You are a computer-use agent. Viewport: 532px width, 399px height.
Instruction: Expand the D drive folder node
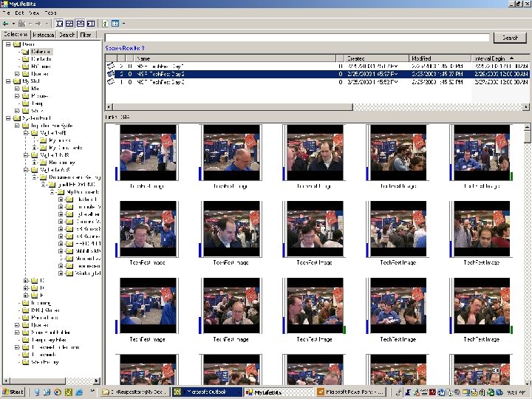click(26, 288)
